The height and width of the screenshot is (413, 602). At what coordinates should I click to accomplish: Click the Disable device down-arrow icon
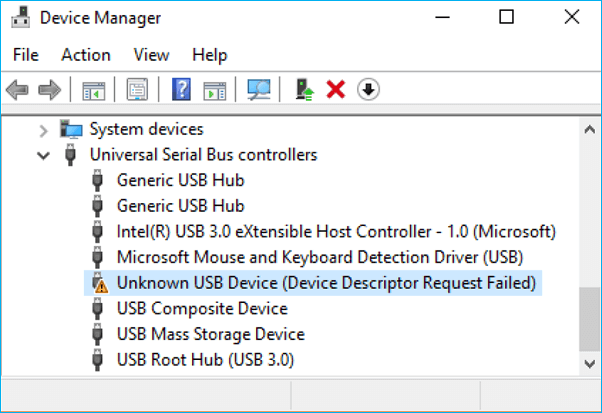tap(368, 90)
